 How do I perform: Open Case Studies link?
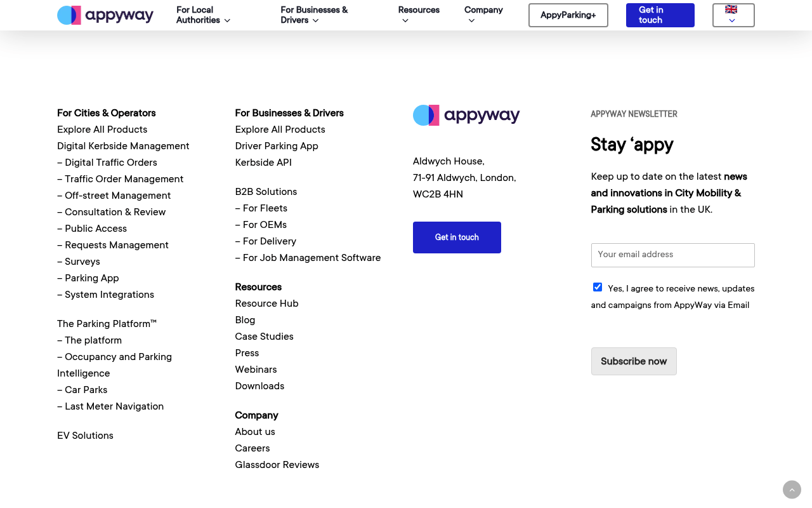pos(265,337)
